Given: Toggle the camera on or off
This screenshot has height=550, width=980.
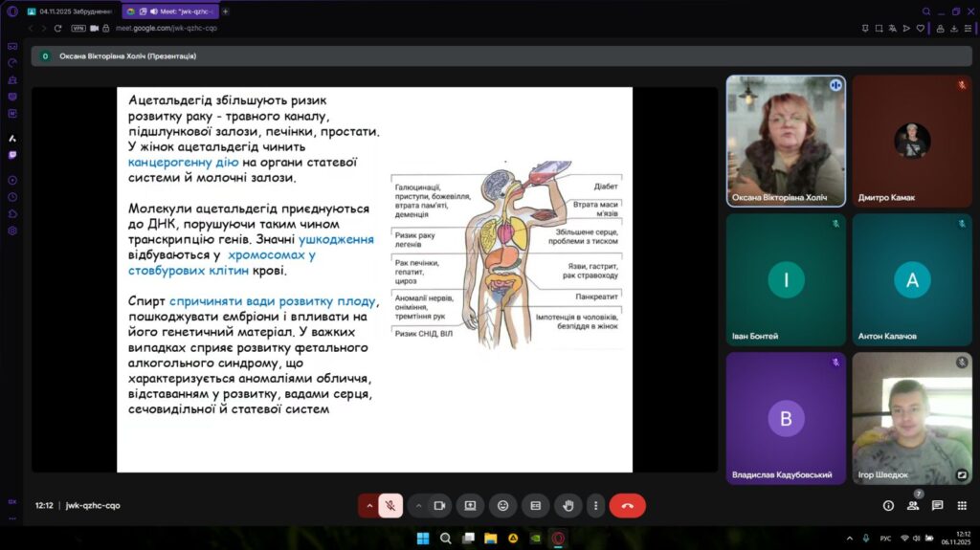Looking at the screenshot, I should click(439, 505).
